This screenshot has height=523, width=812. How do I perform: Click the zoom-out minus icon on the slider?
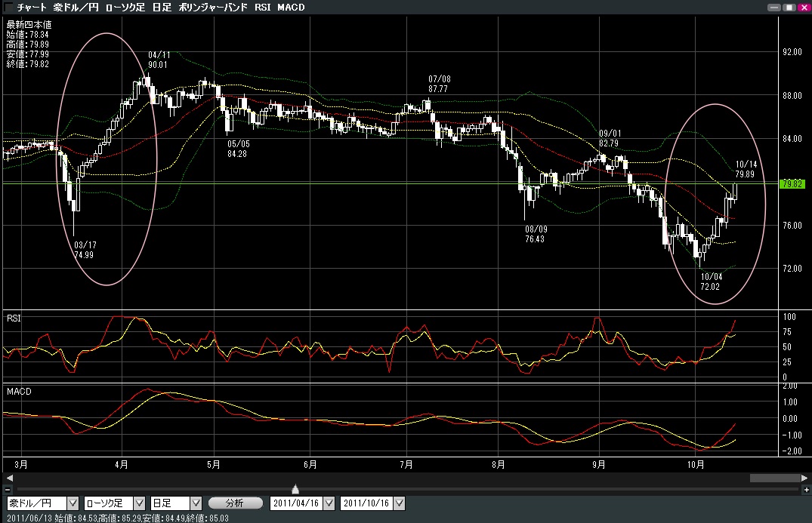8,490
